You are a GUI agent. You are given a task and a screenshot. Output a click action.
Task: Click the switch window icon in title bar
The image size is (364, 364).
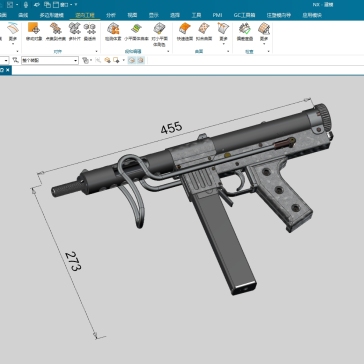(x=47, y=5)
